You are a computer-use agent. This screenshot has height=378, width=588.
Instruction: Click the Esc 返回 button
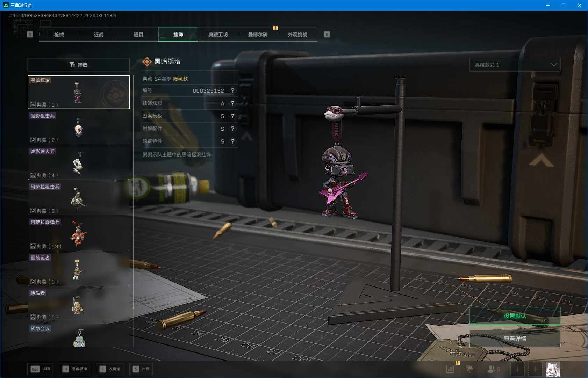[41, 369]
